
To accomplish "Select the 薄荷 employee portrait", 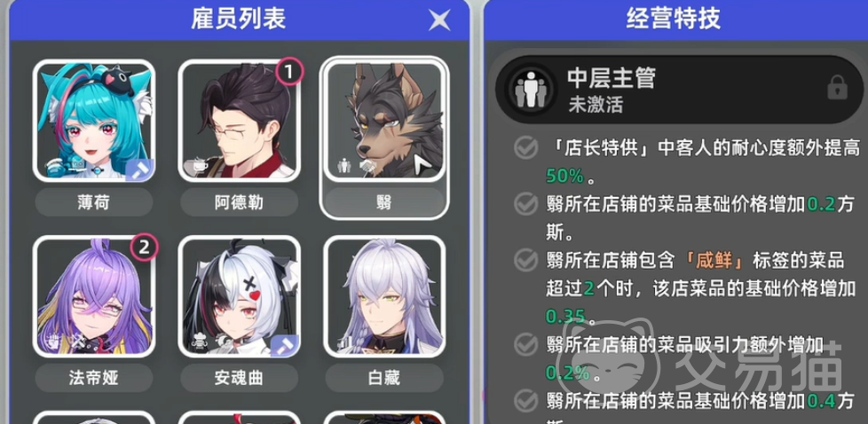I will coord(93,121).
